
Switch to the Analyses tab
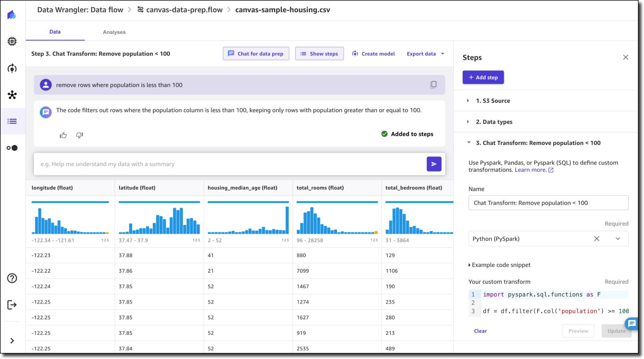coord(114,32)
